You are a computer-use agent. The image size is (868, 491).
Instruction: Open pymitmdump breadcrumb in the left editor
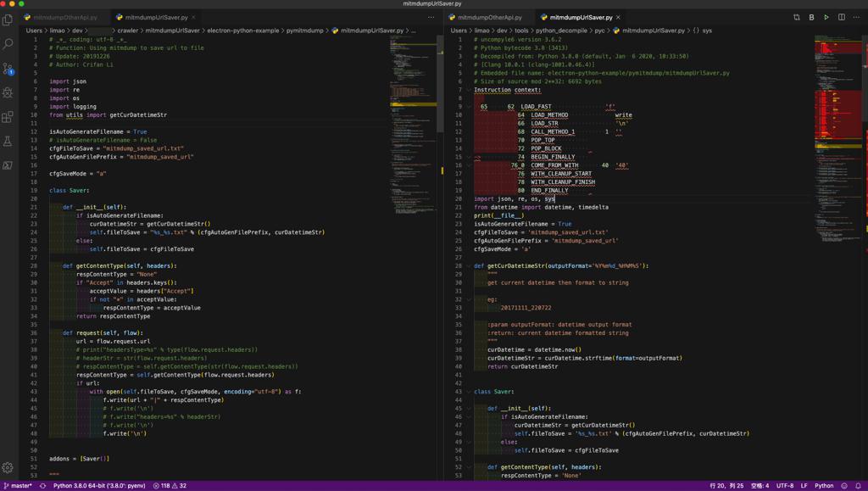304,31
